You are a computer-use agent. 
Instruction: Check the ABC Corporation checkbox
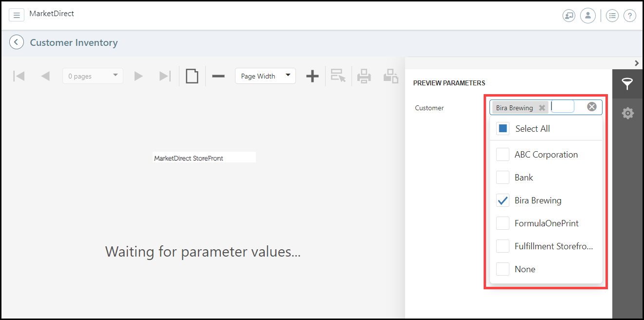click(x=503, y=155)
